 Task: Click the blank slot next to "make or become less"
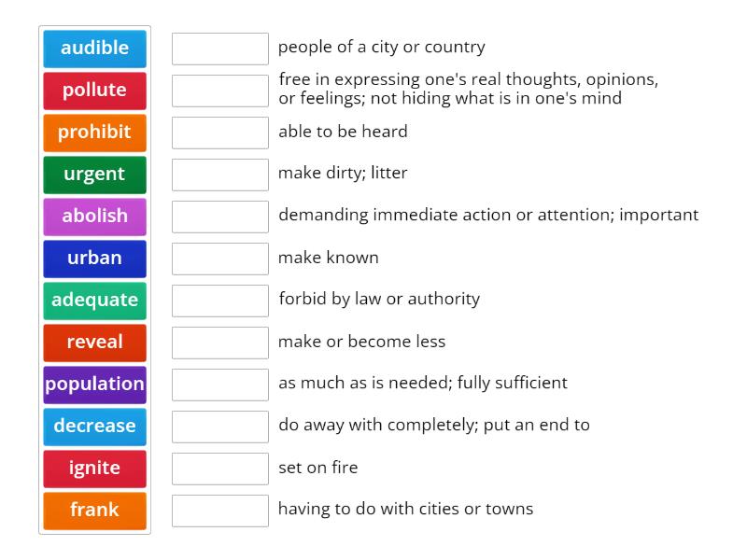pos(220,343)
